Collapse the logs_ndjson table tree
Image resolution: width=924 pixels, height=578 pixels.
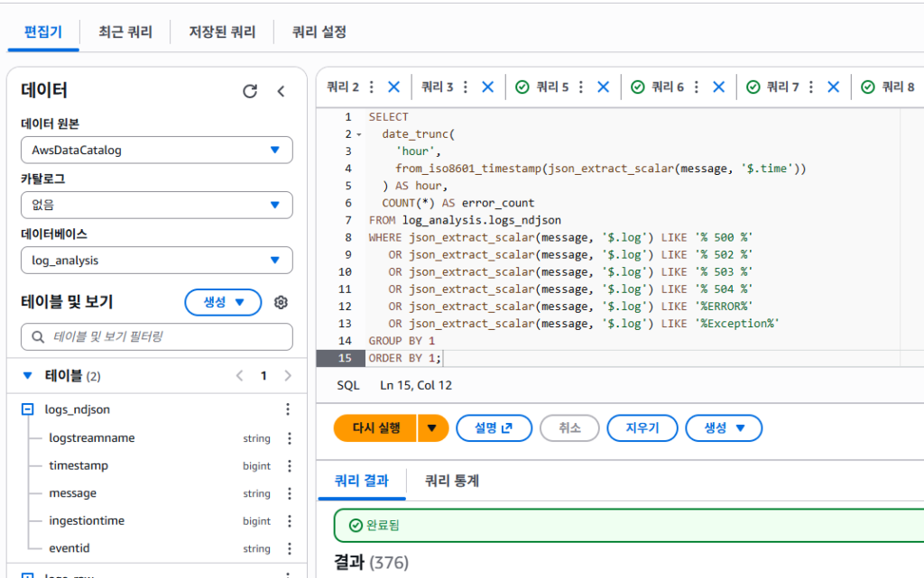coord(27,409)
